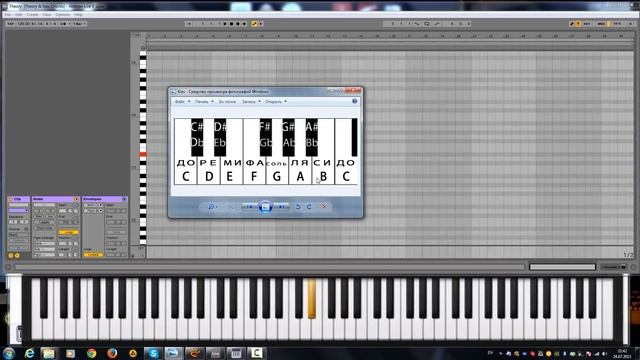640x360 pixels.
Task: Click the Play button in Ableton transport
Action: pos(225,24)
